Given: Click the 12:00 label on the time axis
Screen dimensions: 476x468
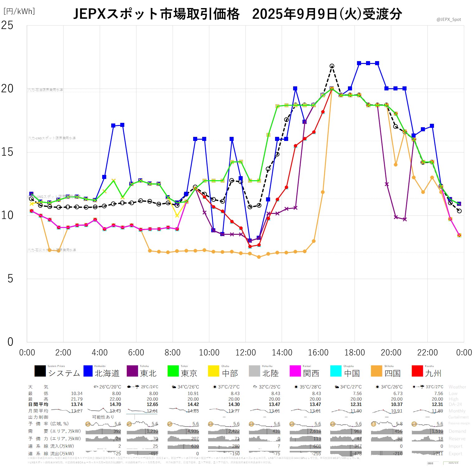Looking at the screenshot, I should point(245,353).
